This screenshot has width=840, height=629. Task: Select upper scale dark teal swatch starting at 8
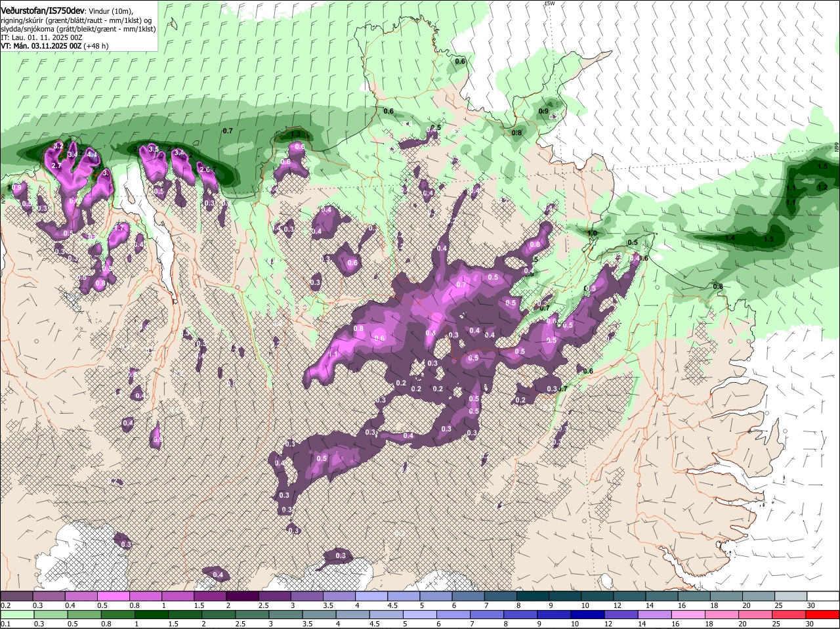click(533, 596)
